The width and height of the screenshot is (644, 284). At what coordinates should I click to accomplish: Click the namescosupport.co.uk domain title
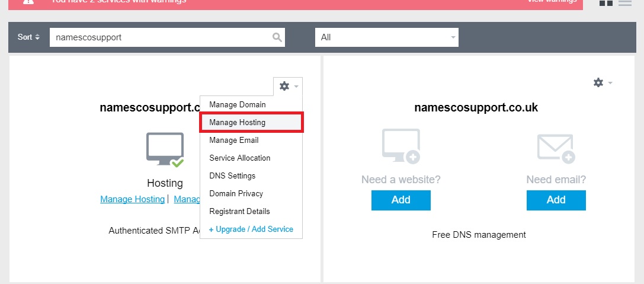[x=476, y=108]
